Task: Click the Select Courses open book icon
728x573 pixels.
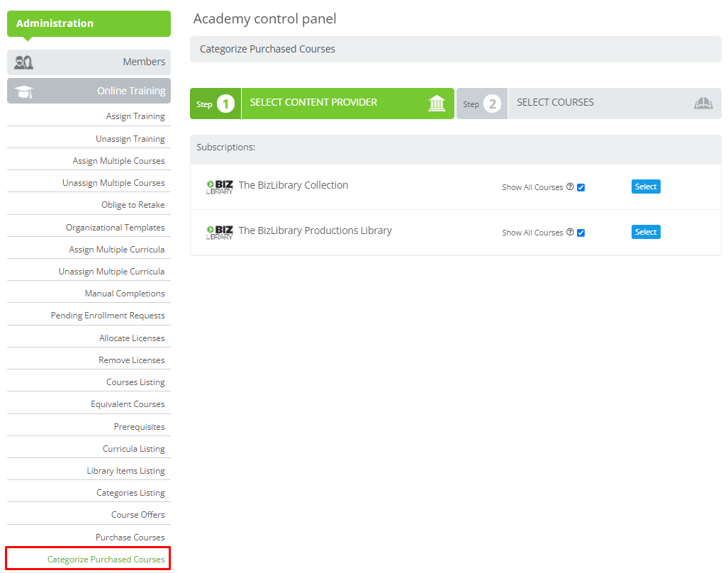Action: pos(703,103)
